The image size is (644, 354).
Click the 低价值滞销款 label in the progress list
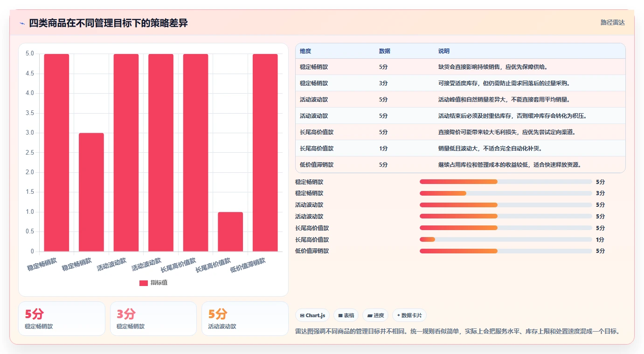point(312,251)
